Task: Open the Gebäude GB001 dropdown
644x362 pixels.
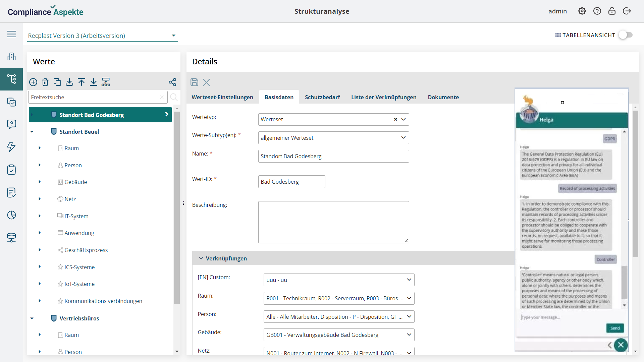Action: [x=339, y=335]
